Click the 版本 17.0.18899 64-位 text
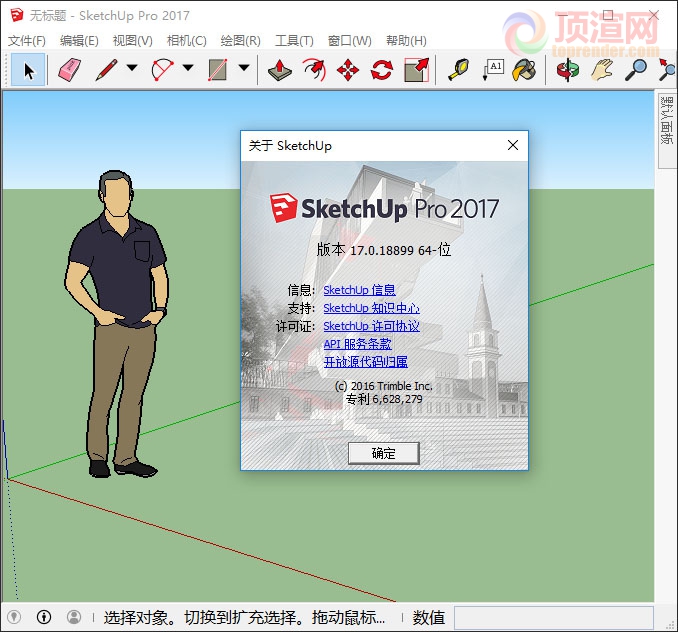The image size is (678, 632). [384, 250]
